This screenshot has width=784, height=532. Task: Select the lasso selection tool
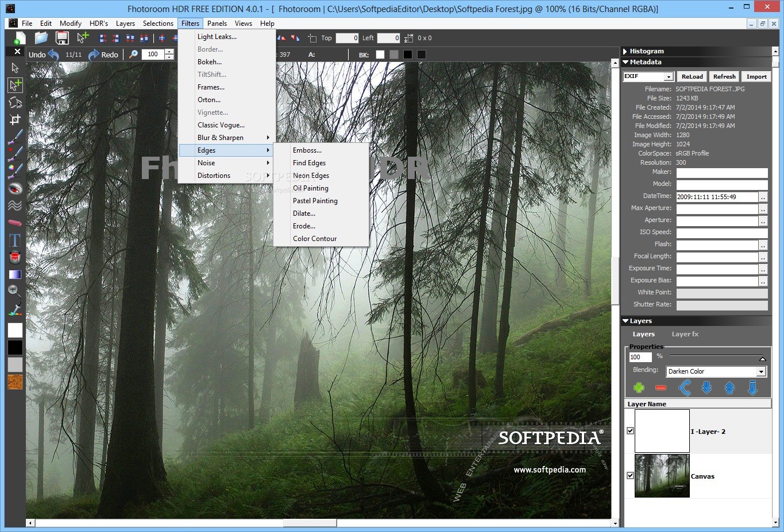(x=15, y=102)
